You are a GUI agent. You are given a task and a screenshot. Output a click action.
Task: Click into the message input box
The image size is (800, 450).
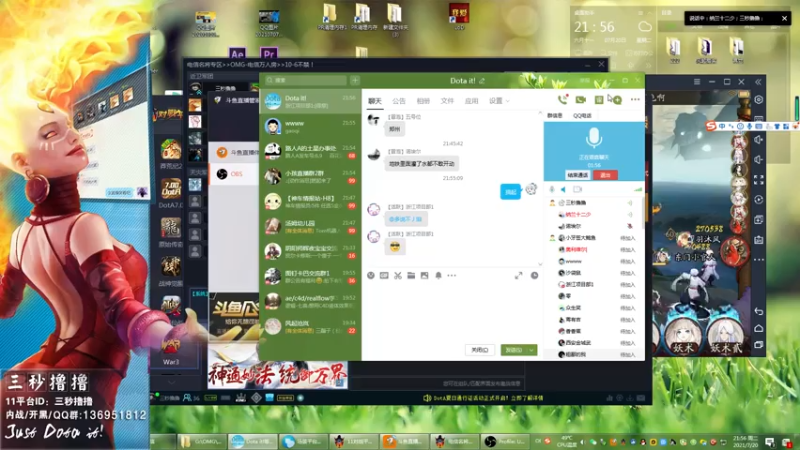click(452, 311)
